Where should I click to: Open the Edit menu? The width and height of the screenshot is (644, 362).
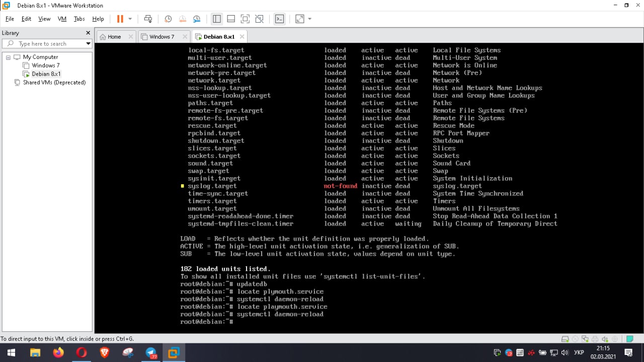pos(26,19)
